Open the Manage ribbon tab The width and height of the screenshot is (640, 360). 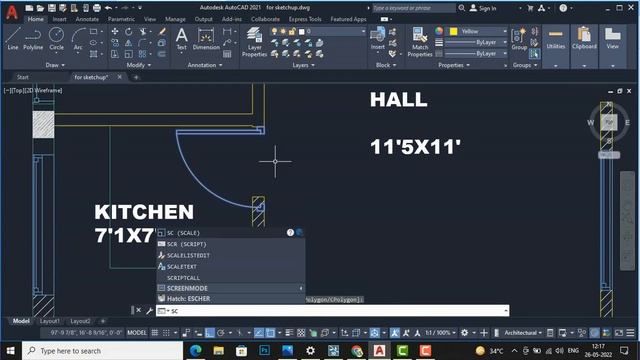tap(175, 19)
